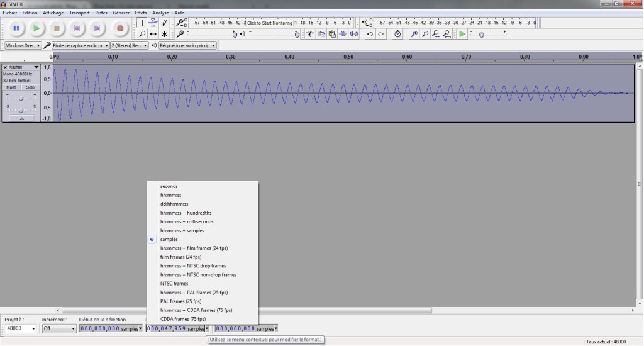Collapse the SINTRI track with triangle
The image size is (644, 346).
[21, 119]
